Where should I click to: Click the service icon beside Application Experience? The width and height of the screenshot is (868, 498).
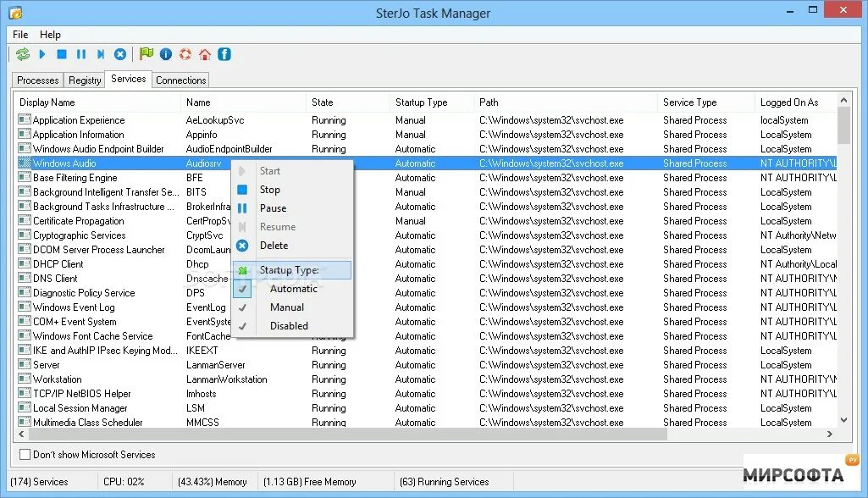(25, 119)
